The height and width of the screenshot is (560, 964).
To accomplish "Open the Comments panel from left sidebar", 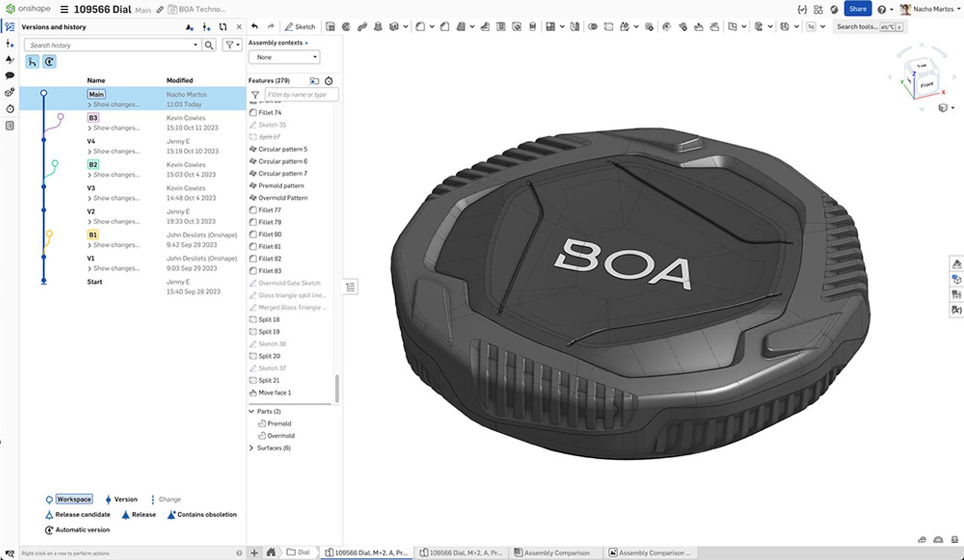I will [x=10, y=76].
